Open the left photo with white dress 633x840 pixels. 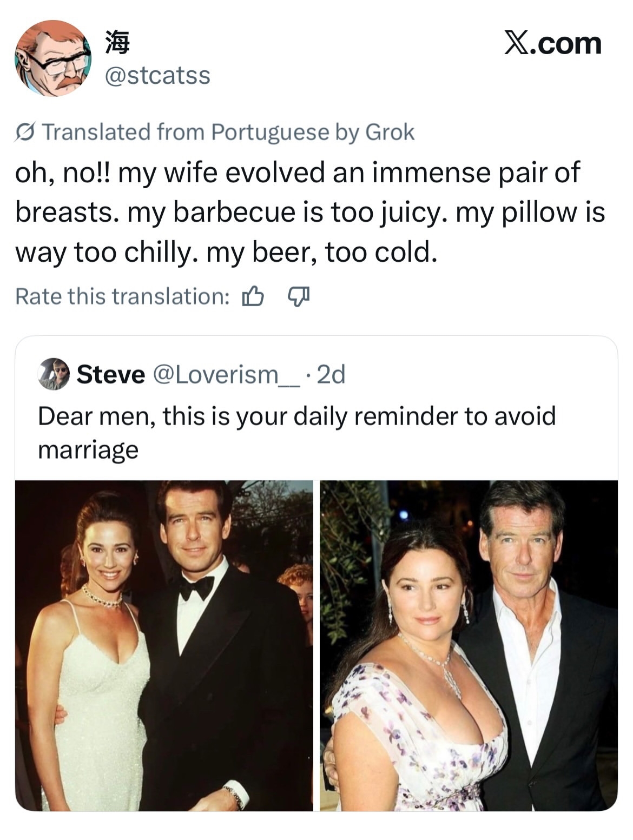164,645
